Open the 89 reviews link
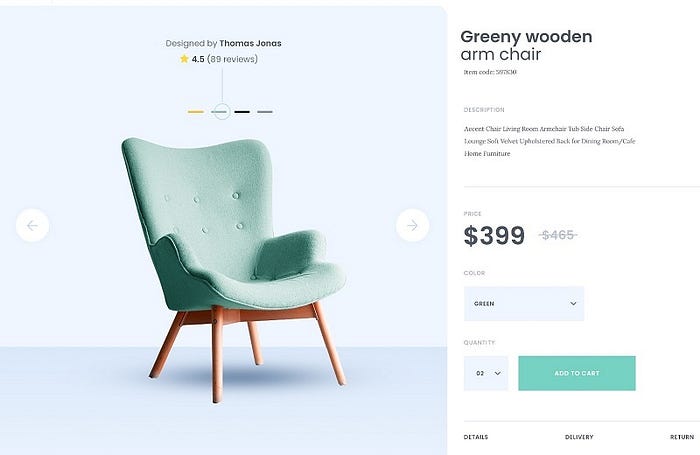The height and width of the screenshot is (455, 700). click(x=232, y=59)
